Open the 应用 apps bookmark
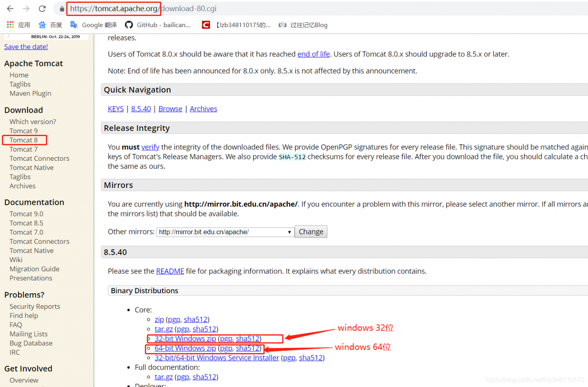The height and width of the screenshot is (387, 588). (18, 25)
